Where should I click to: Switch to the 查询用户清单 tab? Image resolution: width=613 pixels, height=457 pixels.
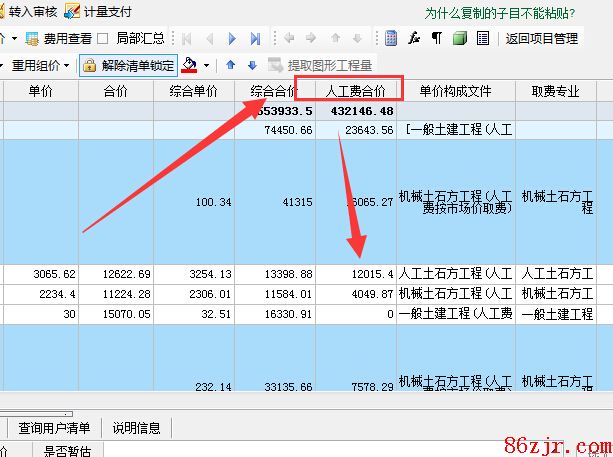54,428
